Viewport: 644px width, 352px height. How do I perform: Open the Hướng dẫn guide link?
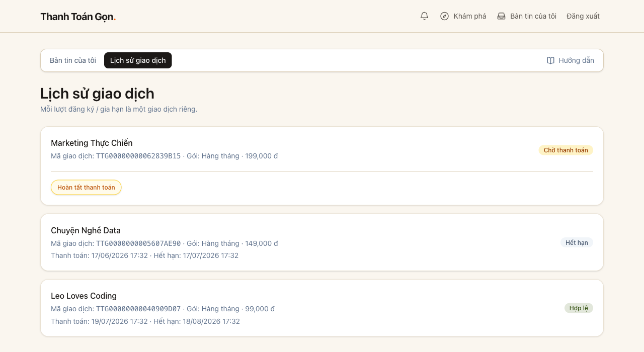[570, 60]
